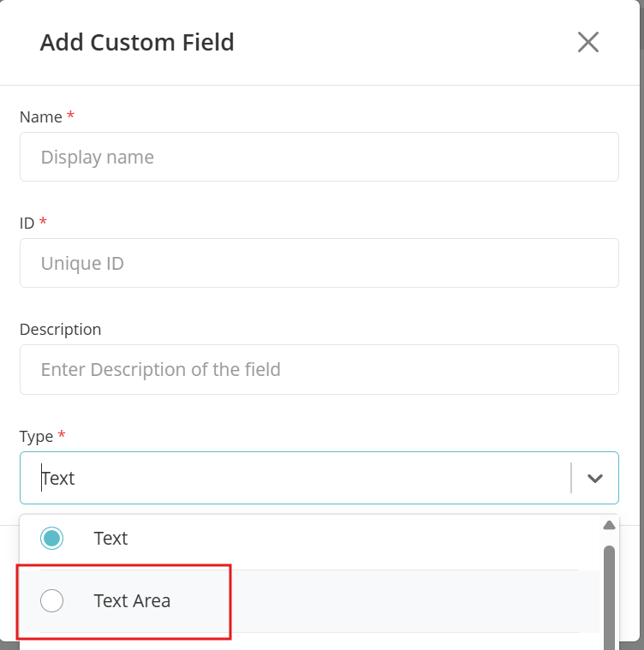Choose the Text option label
644x650 pixels.
tap(110, 538)
